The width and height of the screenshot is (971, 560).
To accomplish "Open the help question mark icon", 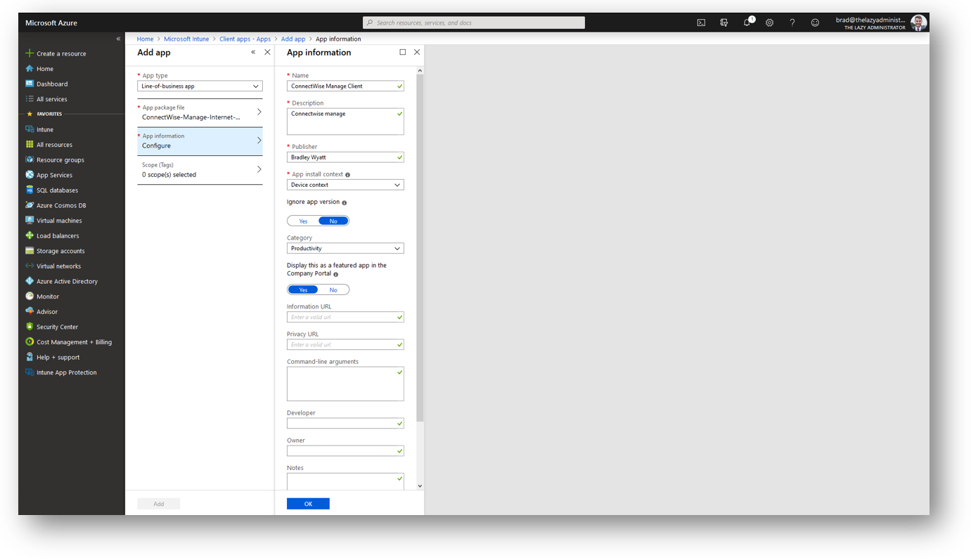I will pos(792,22).
